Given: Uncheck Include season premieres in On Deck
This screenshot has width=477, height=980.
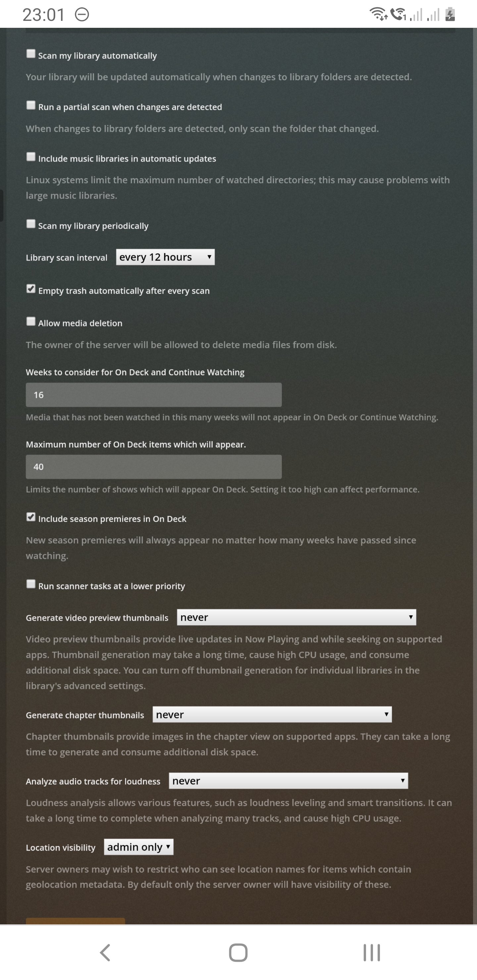Looking at the screenshot, I should [31, 517].
